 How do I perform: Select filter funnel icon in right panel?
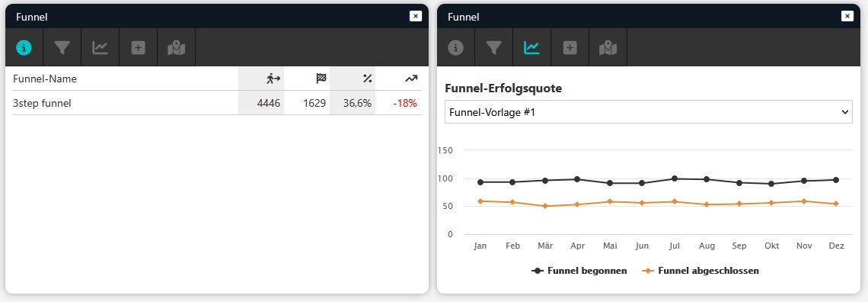pos(494,47)
